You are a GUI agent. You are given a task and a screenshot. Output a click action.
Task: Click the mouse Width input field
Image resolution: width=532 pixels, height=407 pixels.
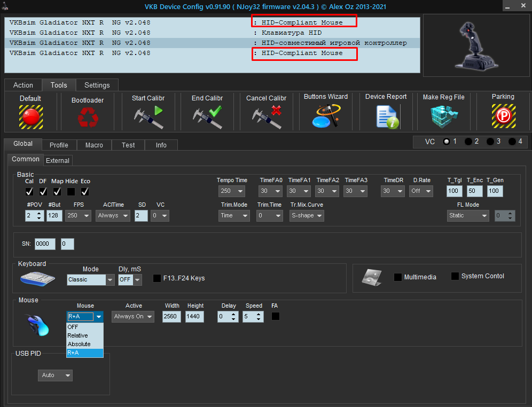click(172, 317)
